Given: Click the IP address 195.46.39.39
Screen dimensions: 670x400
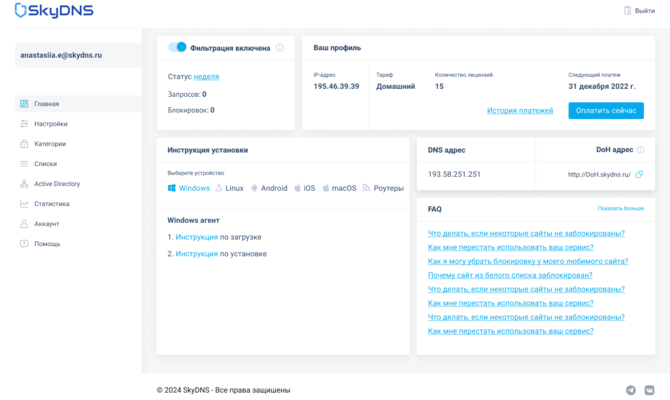Looking at the screenshot, I should 336,86.
